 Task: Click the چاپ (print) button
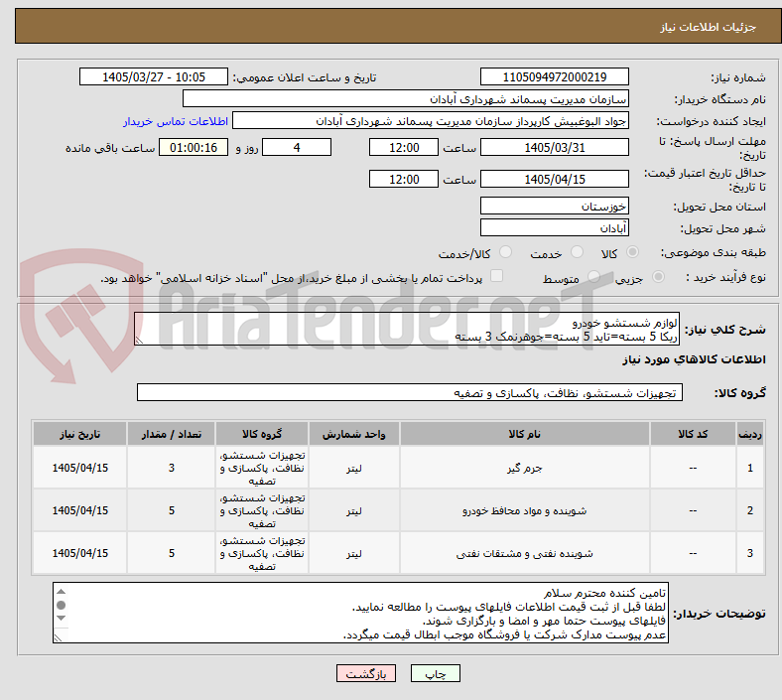435,673
